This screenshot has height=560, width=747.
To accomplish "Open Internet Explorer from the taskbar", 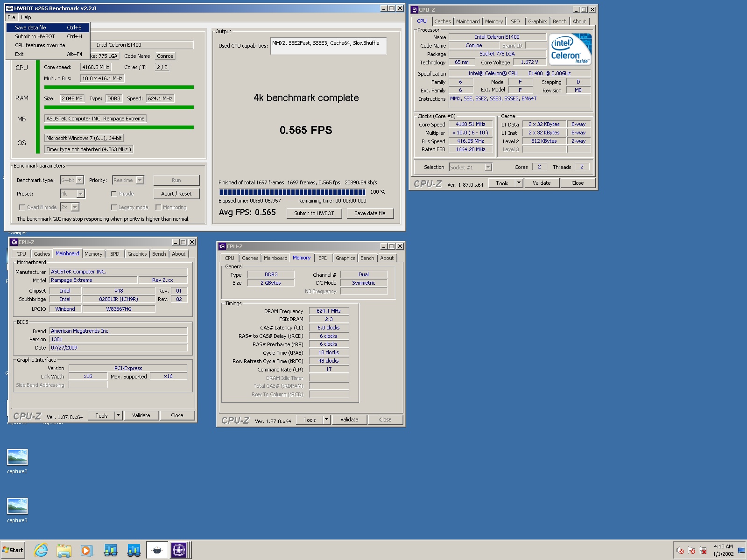I will (x=41, y=551).
